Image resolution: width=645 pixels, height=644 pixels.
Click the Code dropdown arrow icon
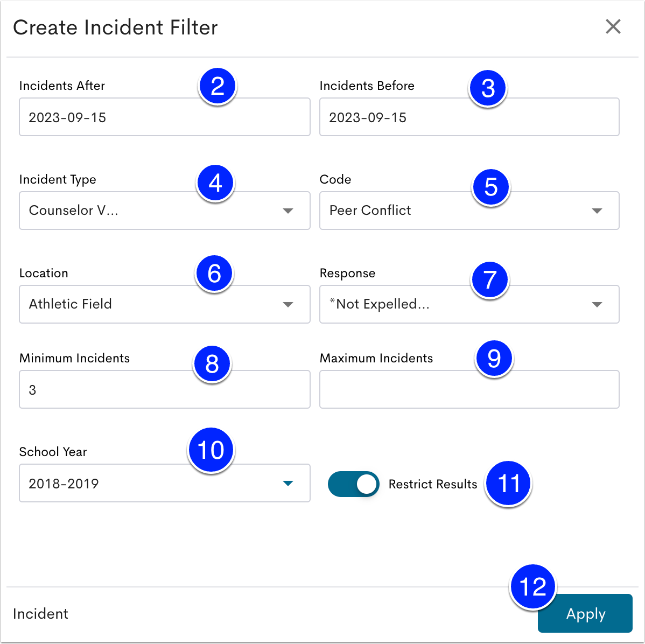pyautogui.click(x=597, y=211)
